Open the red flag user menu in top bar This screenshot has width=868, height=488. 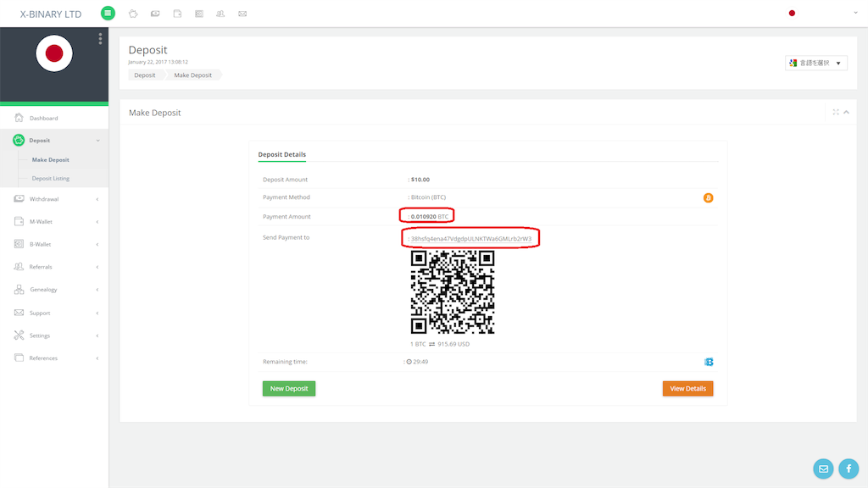792,14
